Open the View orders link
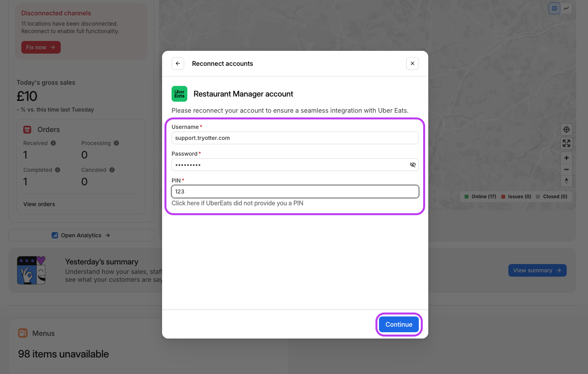 pos(39,204)
